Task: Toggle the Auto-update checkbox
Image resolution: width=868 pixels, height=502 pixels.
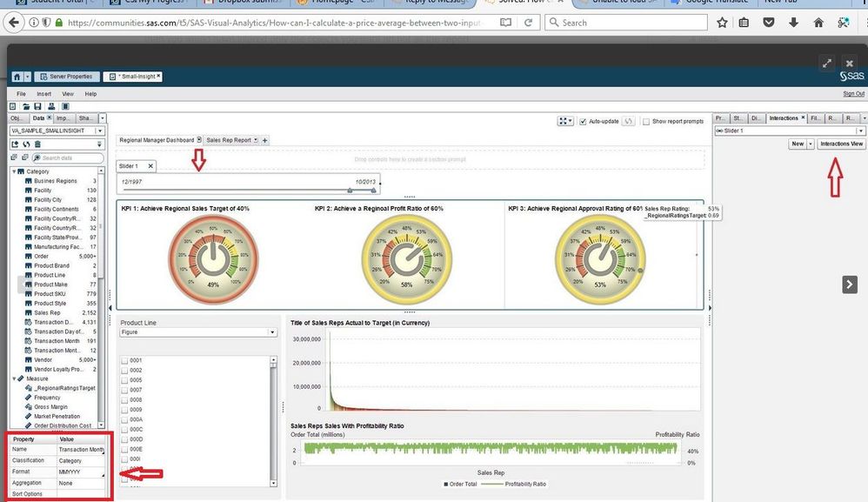Action: coord(583,122)
